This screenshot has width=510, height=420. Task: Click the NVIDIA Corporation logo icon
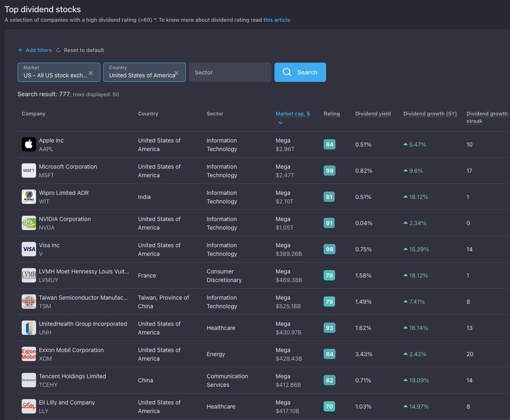pos(29,223)
